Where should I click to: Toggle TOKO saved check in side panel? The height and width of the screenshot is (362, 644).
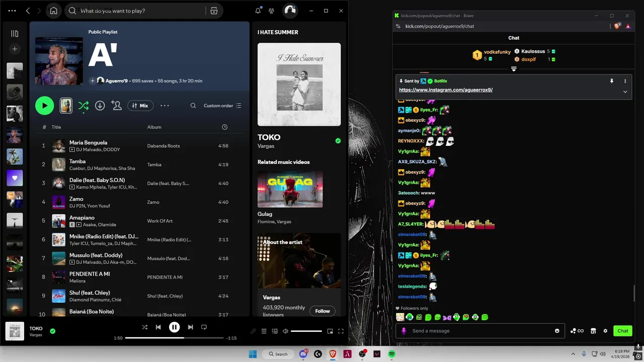[x=338, y=141]
